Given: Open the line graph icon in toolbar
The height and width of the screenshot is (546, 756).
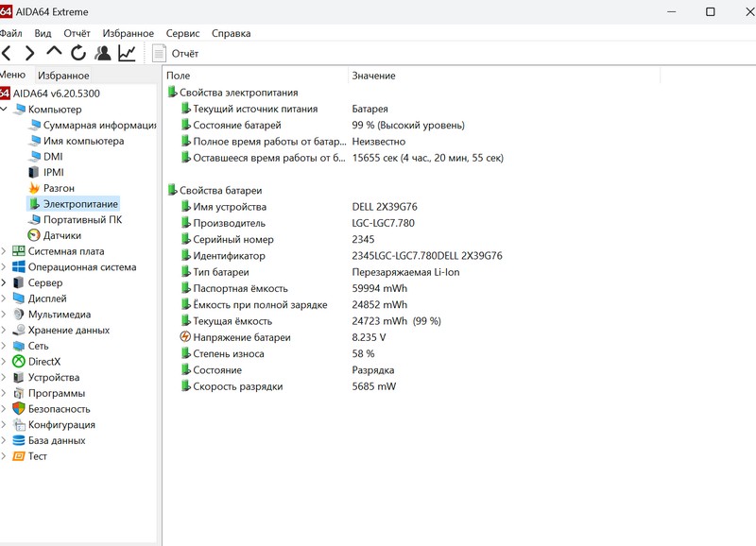Looking at the screenshot, I should pyautogui.click(x=127, y=54).
